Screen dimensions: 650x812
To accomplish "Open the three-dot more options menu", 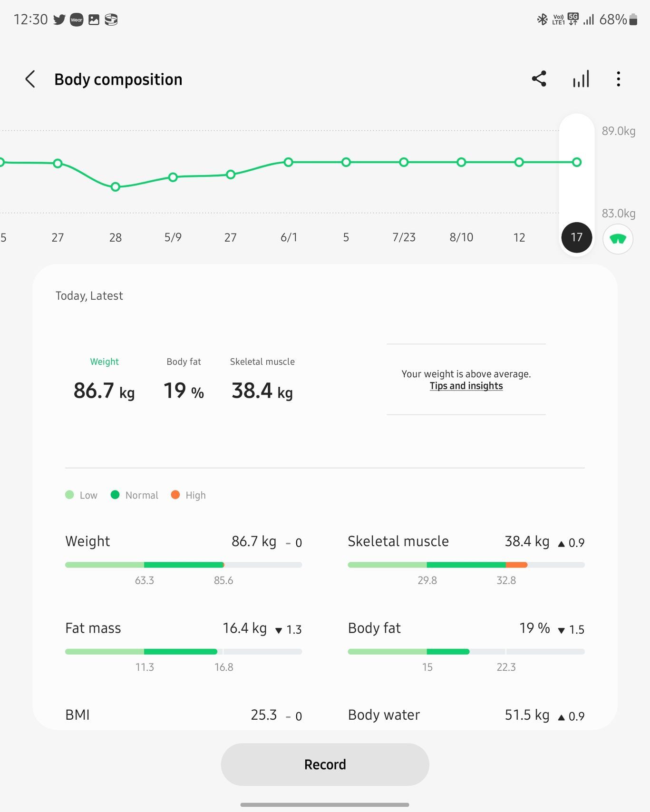I will (618, 79).
